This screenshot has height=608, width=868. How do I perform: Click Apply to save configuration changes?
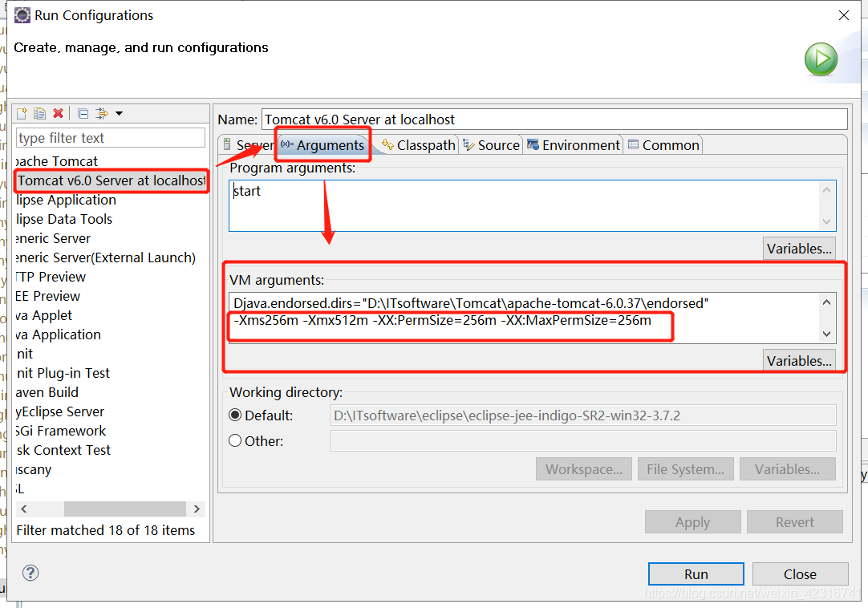click(692, 521)
